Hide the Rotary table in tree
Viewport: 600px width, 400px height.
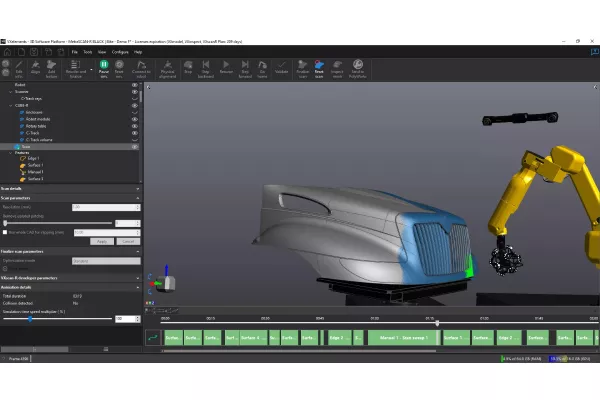tap(135, 127)
